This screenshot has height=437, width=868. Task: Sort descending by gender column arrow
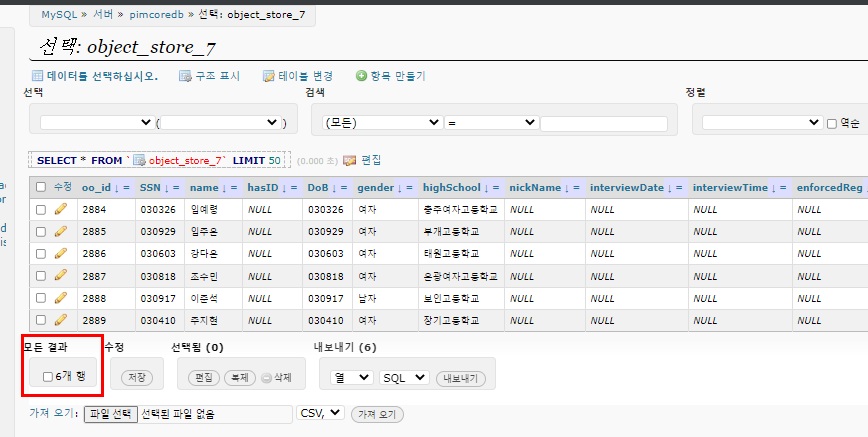point(400,188)
